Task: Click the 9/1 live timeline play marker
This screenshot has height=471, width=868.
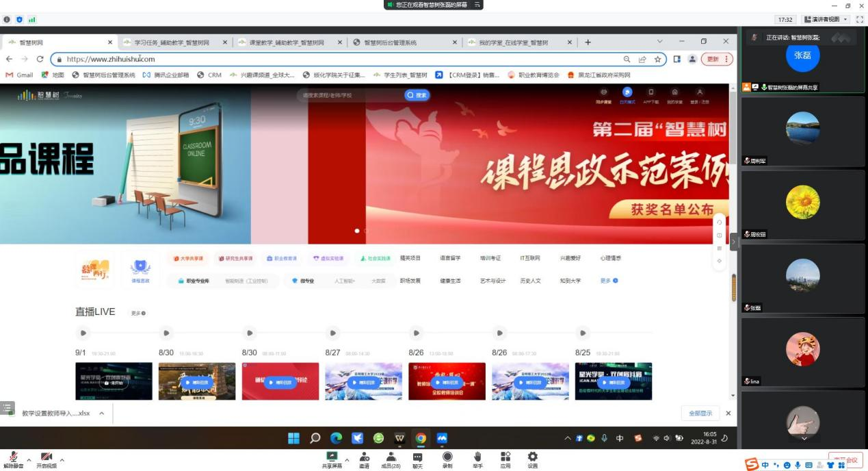Action: point(83,333)
